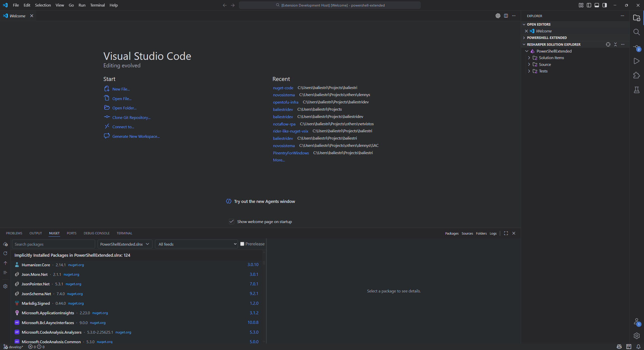Click version 9.2.1 for JsonSchema.Net
This screenshot has width=644, height=350.
click(x=254, y=293)
